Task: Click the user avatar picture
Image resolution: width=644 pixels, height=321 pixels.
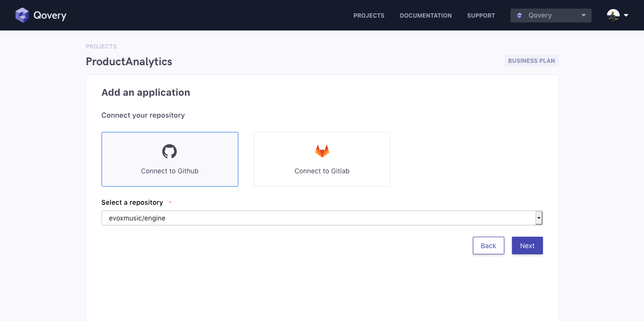Action: (x=613, y=15)
